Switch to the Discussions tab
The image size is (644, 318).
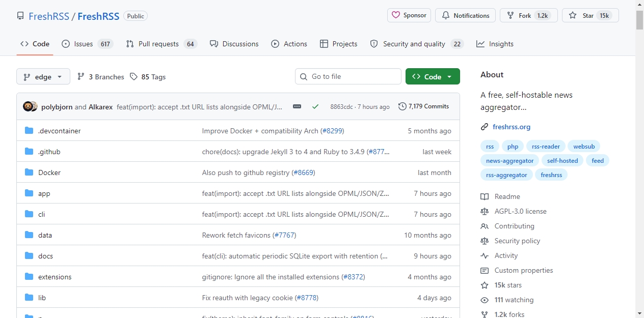234,44
